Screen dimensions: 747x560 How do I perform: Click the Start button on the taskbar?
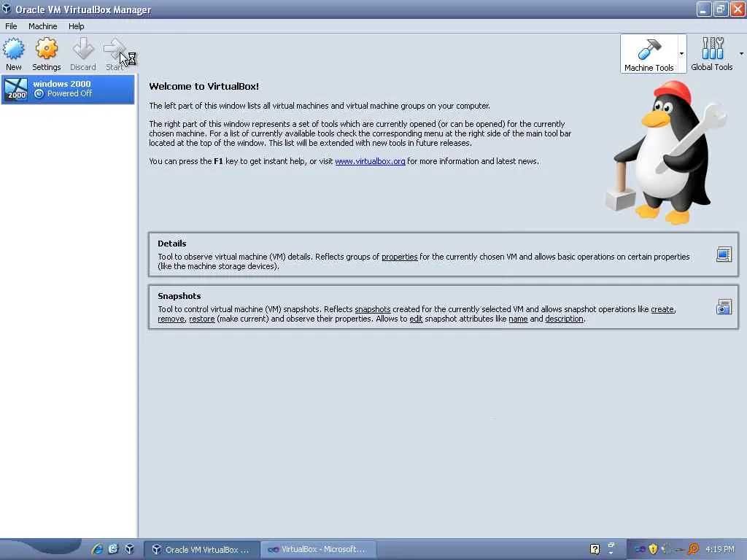41,549
